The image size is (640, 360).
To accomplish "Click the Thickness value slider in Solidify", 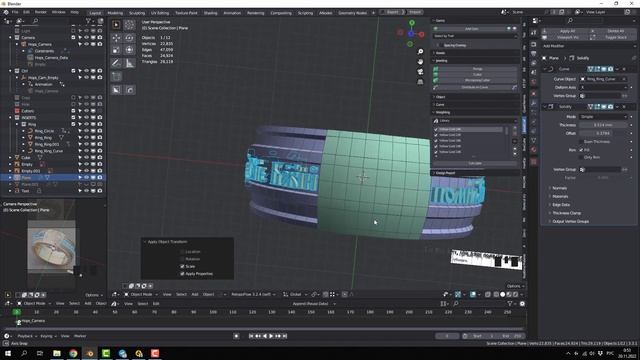I will coord(603,125).
